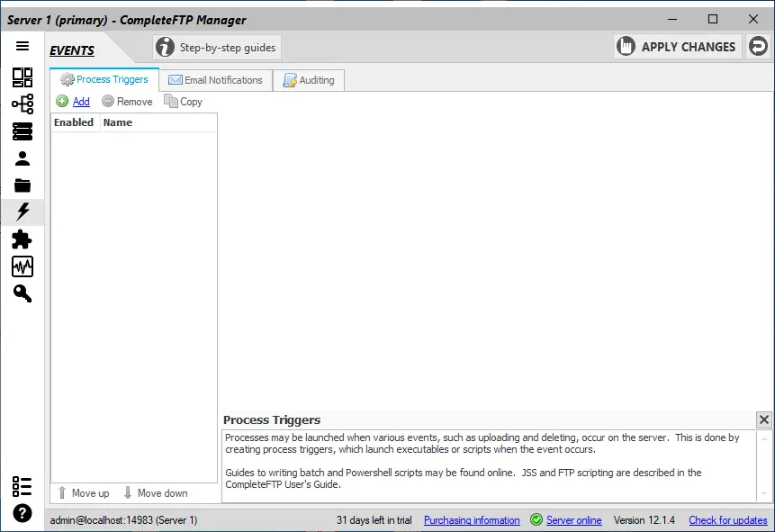Screen dimensions: 775x532
Task: Switch to Auditing tab
Action: click(309, 80)
